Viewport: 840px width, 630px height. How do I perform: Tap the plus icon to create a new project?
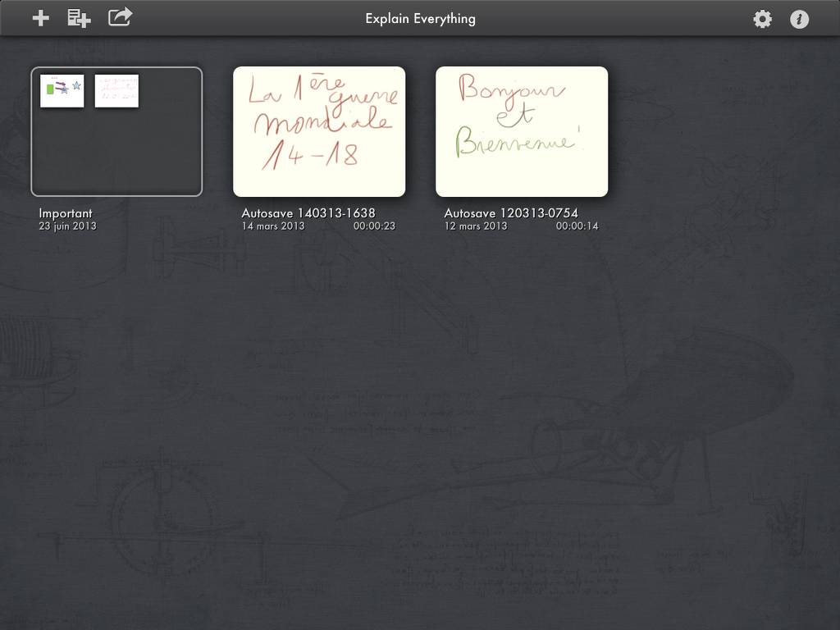(40, 18)
